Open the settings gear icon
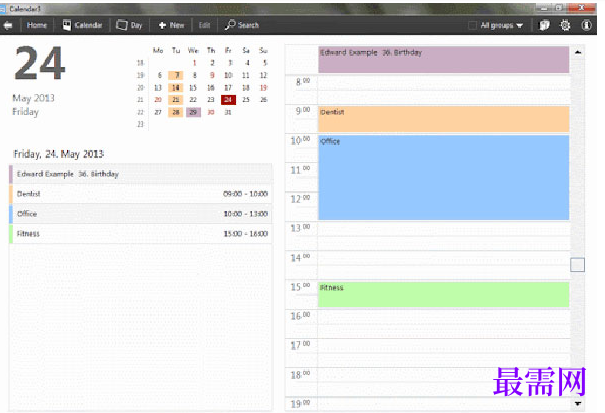 point(565,25)
